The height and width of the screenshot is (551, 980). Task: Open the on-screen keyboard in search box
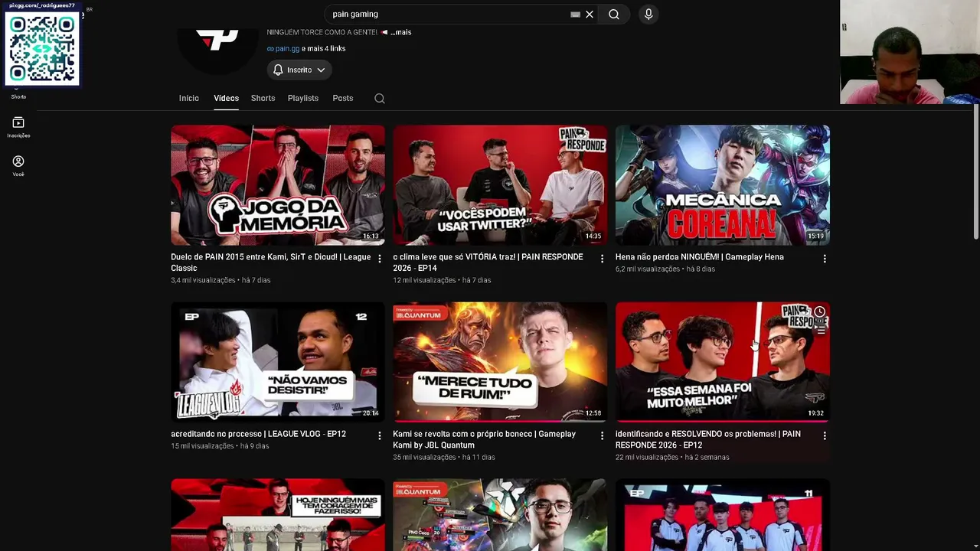click(x=575, y=14)
